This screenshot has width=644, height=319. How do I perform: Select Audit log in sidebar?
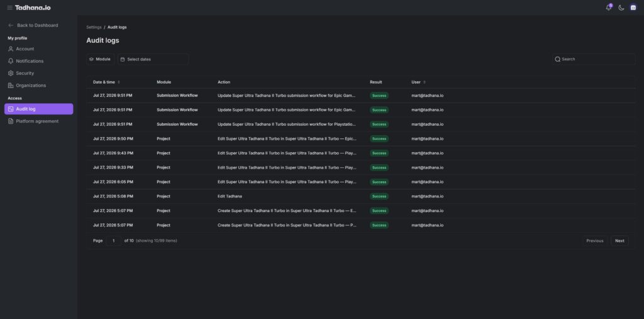click(38, 109)
